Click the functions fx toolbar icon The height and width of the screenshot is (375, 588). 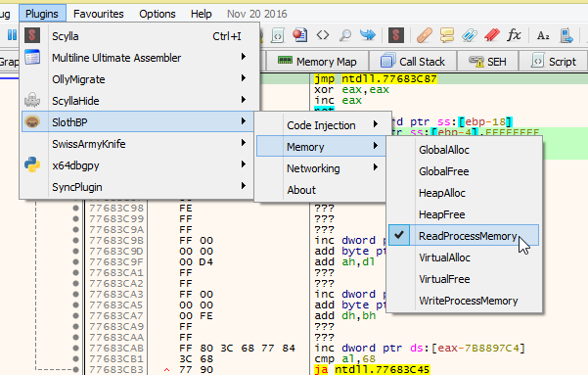pyautogui.click(x=514, y=35)
